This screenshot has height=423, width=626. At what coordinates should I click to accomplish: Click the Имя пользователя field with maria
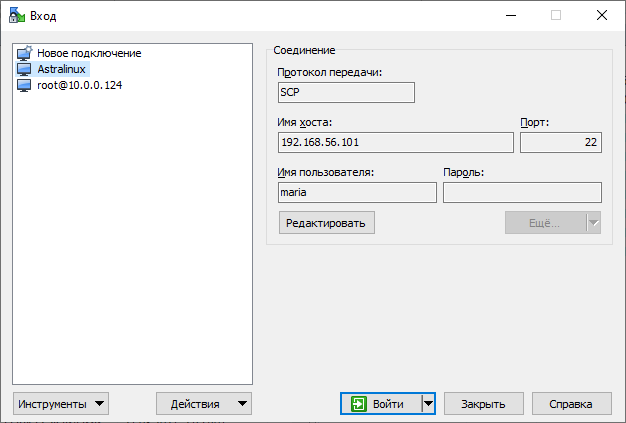point(357,192)
